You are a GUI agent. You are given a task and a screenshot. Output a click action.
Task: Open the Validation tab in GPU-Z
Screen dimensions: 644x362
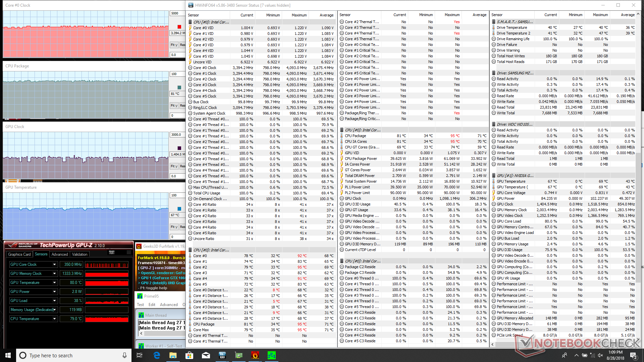pos(79,254)
